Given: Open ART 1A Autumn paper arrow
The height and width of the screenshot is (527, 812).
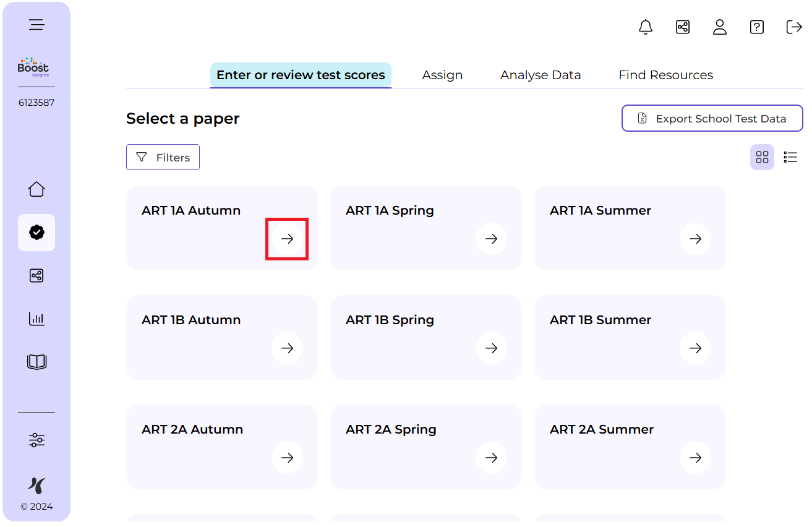Looking at the screenshot, I should pos(287,239).
